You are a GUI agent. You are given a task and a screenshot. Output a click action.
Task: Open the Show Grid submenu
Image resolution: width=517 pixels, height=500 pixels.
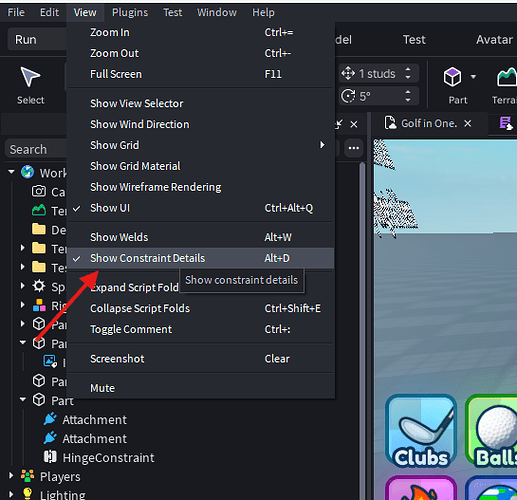(201, 145)
